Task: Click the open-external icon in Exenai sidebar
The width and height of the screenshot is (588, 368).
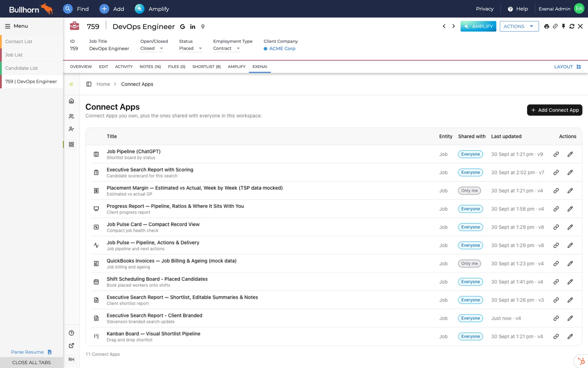Action: point(71,346)
